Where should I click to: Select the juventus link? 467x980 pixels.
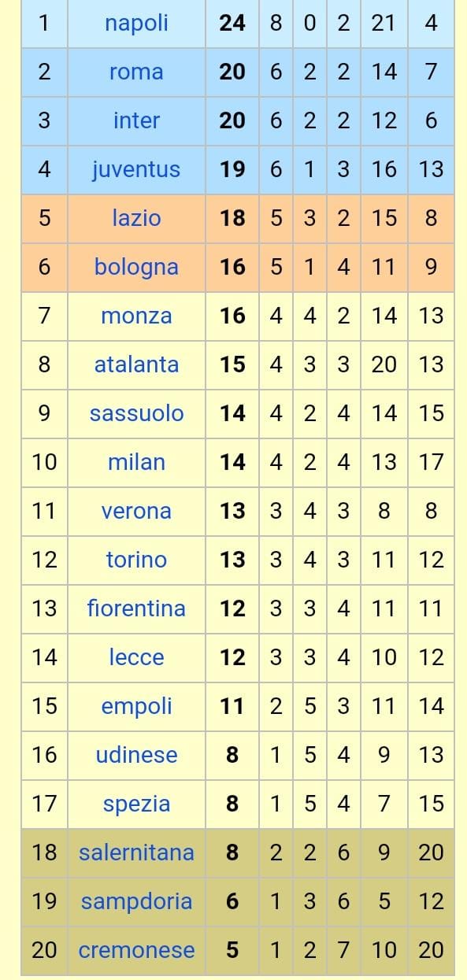click(136, 169)
